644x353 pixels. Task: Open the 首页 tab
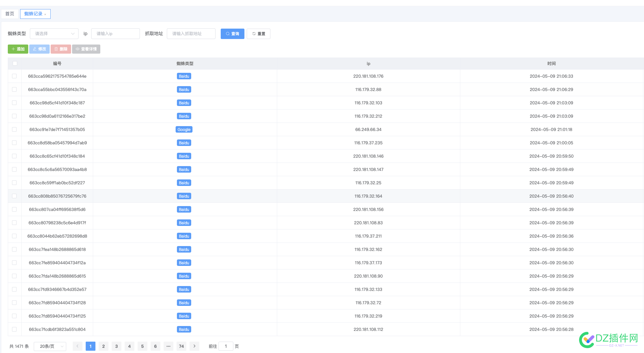point(10,14)
